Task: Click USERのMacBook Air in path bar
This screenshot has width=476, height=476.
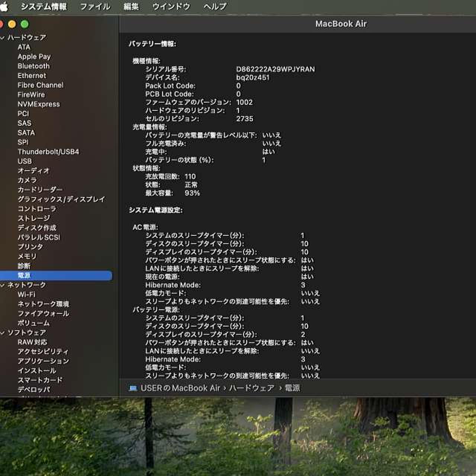Action: point(180,388)
